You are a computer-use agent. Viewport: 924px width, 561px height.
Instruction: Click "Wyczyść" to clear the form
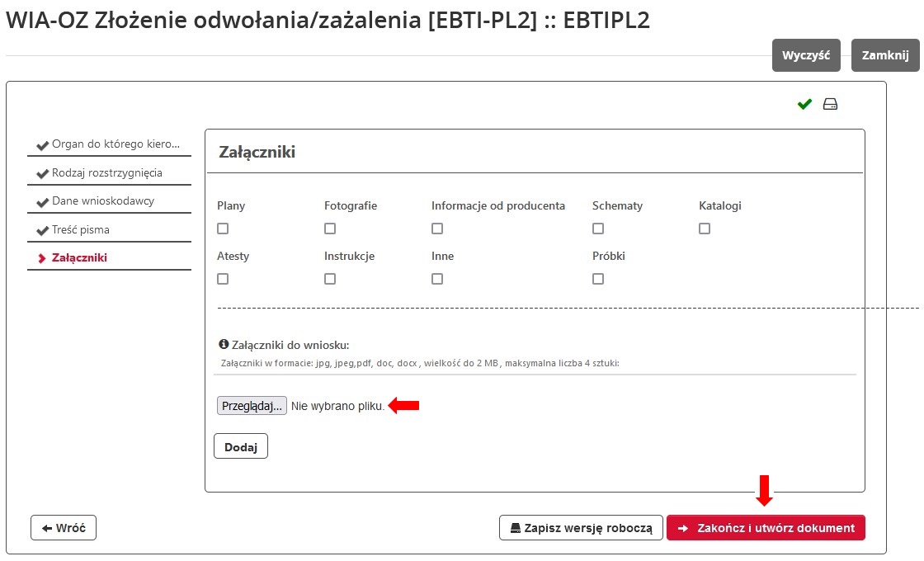tap(806, 54)
